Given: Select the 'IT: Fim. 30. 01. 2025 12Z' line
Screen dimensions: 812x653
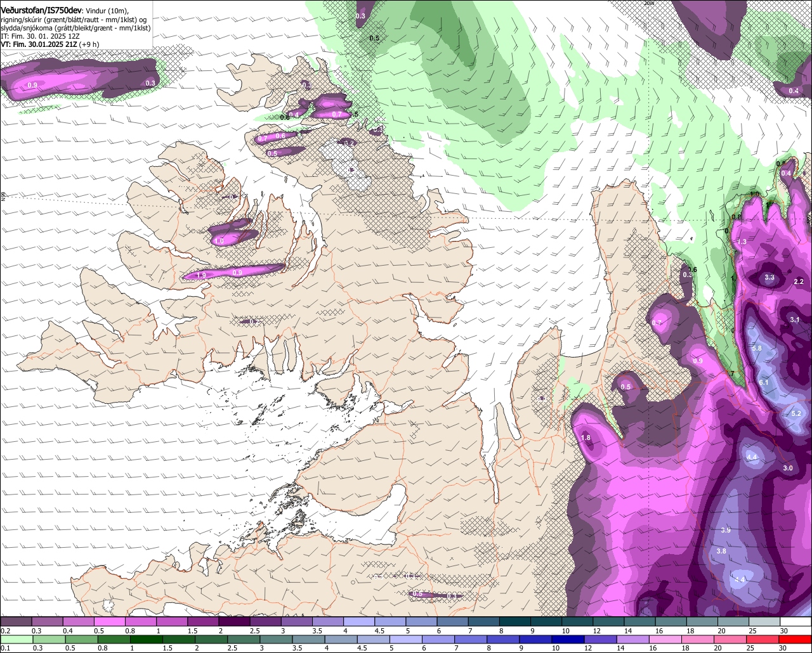Looking at the screenshot, I should click(x=40, y=36).
